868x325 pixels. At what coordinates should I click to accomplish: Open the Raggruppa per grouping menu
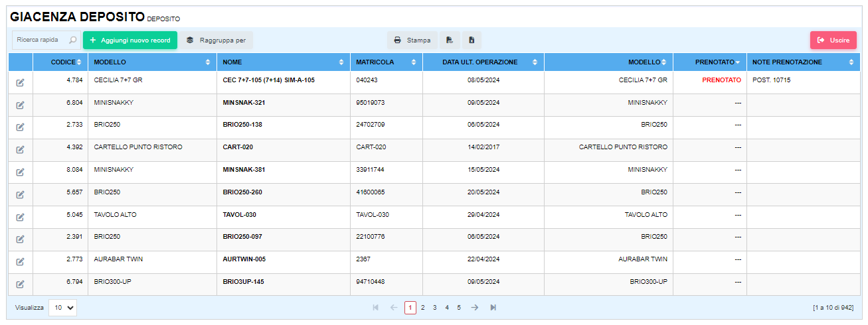(217, 40)
